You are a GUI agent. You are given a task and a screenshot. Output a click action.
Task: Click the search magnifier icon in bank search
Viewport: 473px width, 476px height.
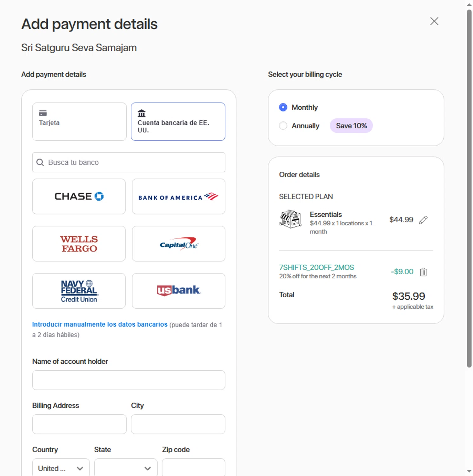40,162
